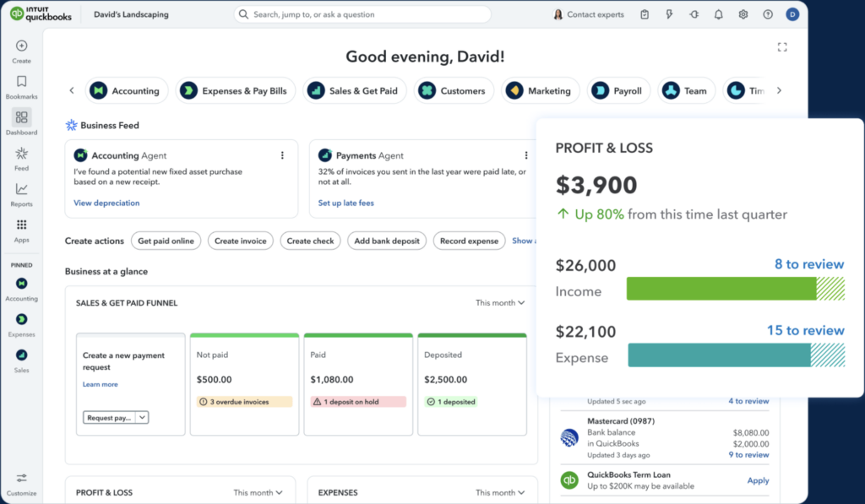
Task: Open the 4 to review link
Action: pyautogui.click(x=748, y=401)
